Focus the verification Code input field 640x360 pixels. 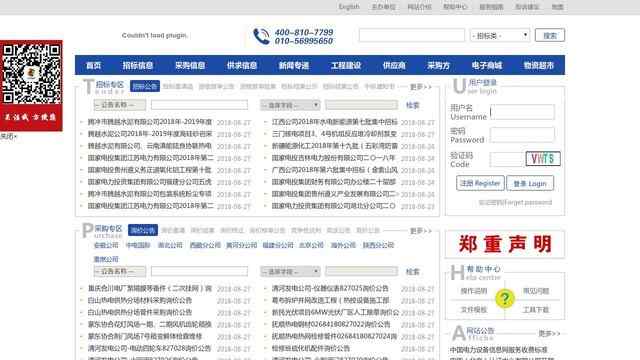506,159
